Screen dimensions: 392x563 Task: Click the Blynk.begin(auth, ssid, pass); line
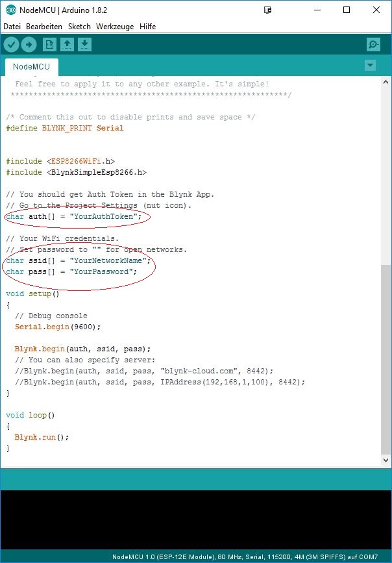(x=82, y=349)
